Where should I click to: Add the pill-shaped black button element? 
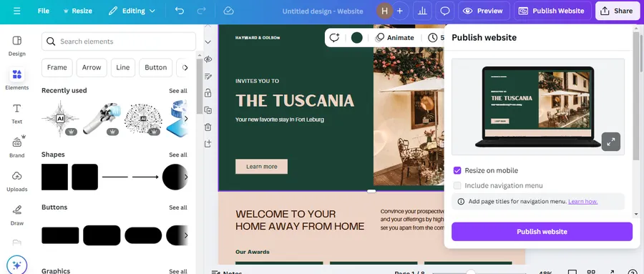(x=143, y=235)
